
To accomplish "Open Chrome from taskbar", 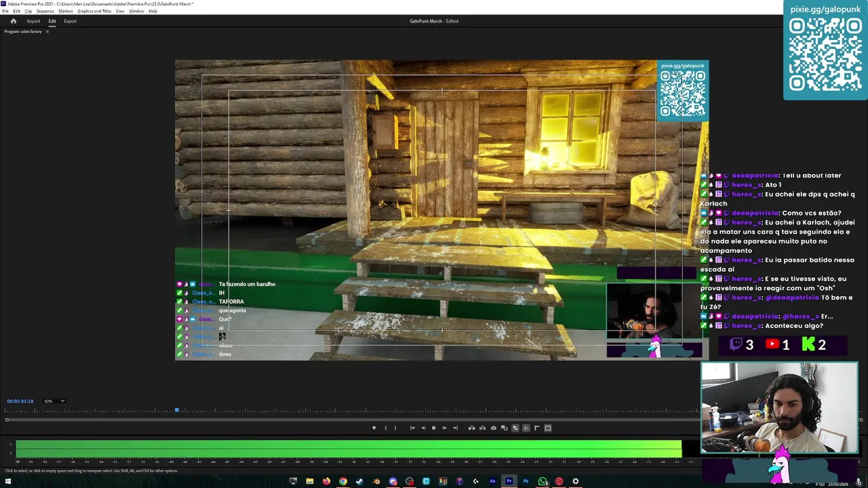I will (x=343, y=481).
